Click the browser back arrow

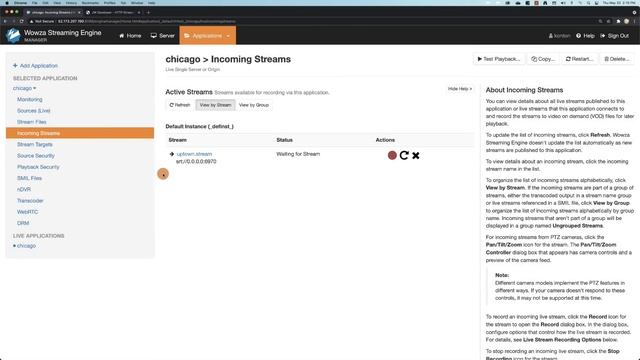click(5, 21)
